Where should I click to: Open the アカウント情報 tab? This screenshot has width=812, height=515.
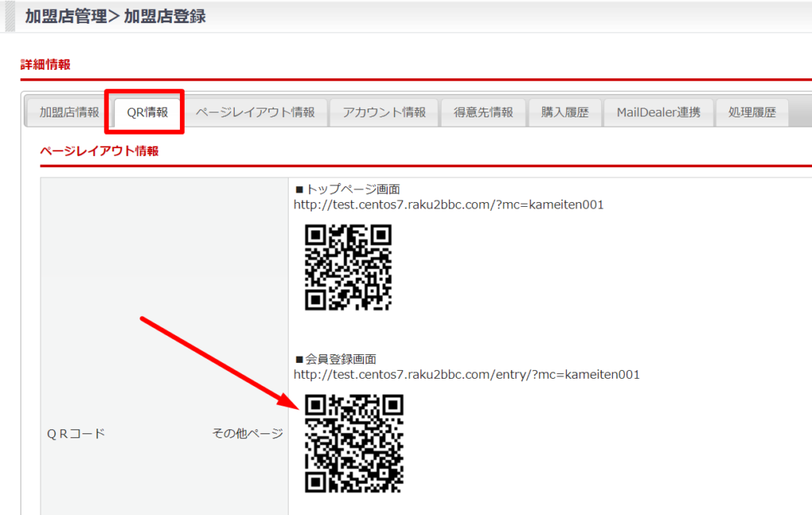coord(384,112)
